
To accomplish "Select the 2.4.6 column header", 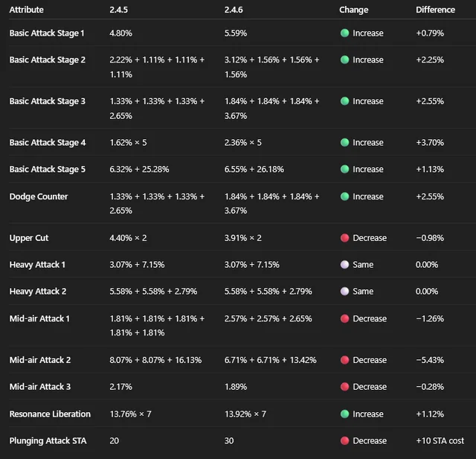I will tap(234, 10).
